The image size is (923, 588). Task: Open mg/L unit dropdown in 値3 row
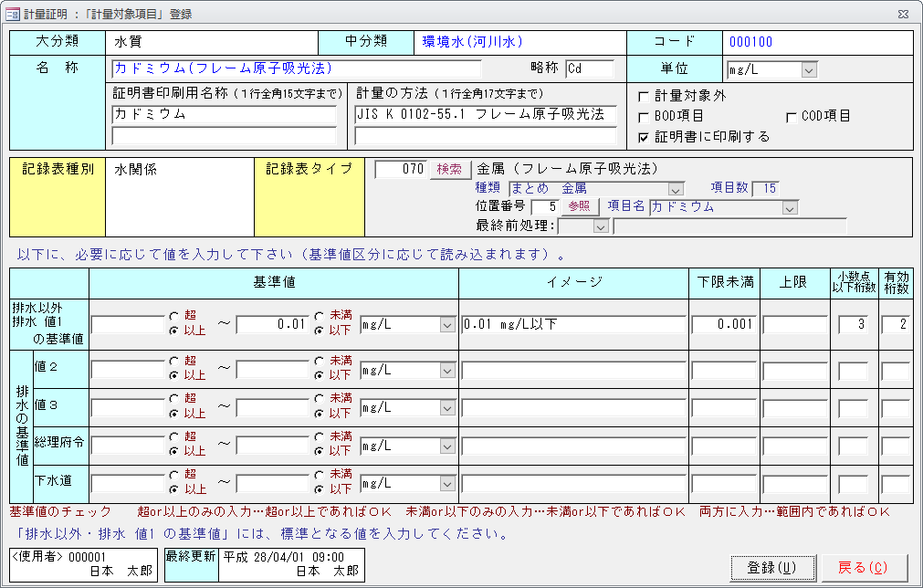pyautogui.click(x=446, y=408)
